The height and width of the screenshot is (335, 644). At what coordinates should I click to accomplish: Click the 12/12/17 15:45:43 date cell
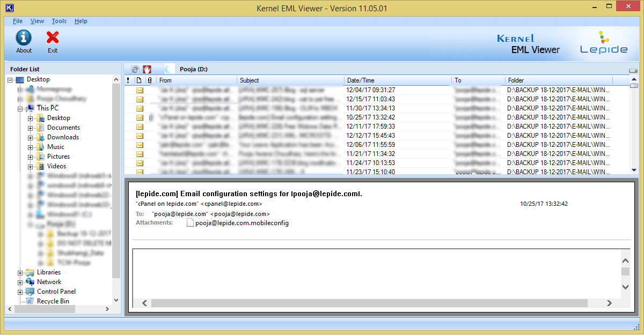(x=371, y=136)
